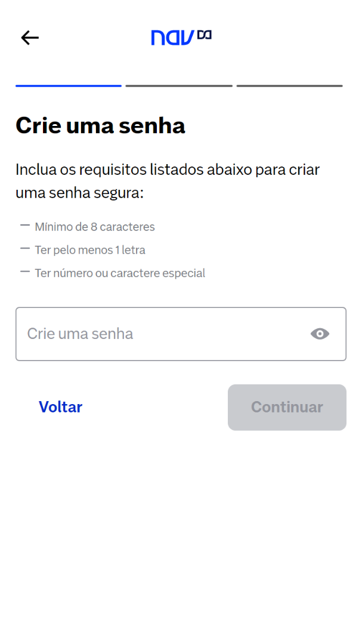Image resolution: width=362 pixels, height=644 pixels.
Task: Click the third step in the progress indicator
Action: coord(290,85)
